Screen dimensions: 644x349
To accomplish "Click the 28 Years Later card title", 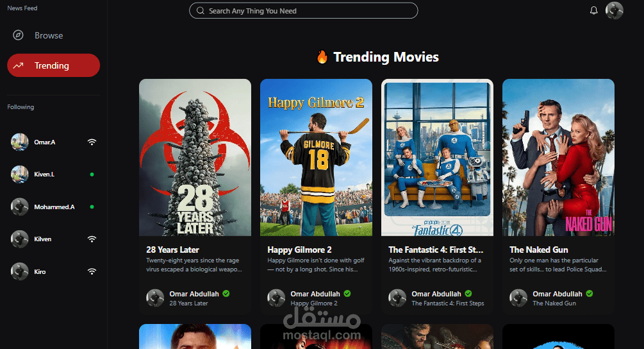I will (x=172, y=250).
